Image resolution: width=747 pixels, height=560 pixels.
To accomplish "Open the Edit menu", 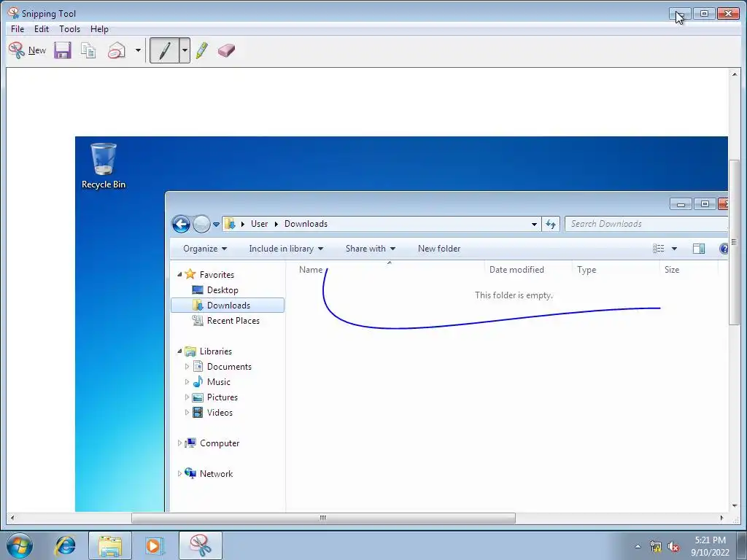I will point(42,29).
